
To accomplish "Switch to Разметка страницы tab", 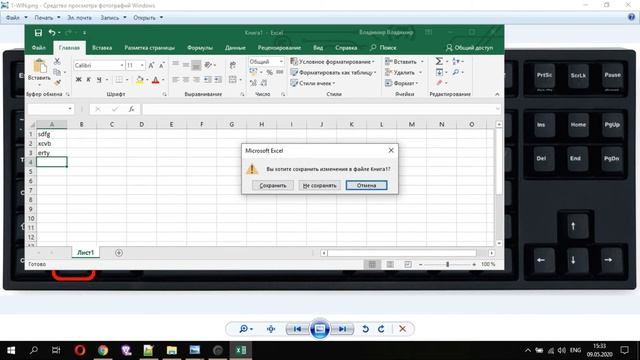I will tap(149, 48).
